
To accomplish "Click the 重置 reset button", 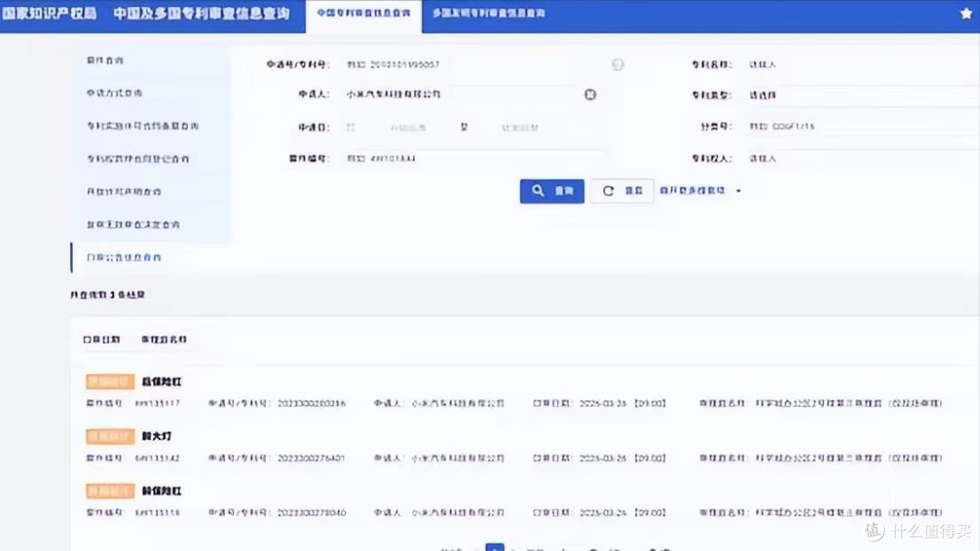I will point(622,191).
